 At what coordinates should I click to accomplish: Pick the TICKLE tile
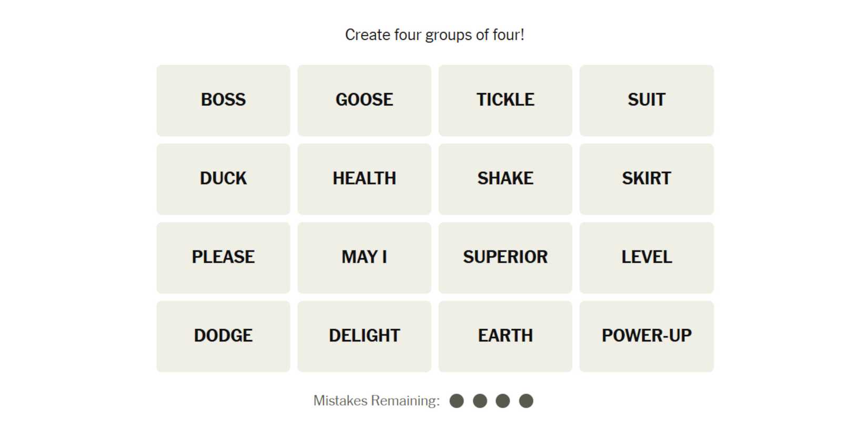tap(505, 100)
